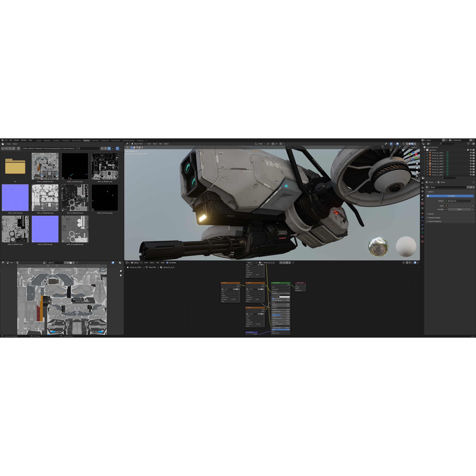
Task: Open the Object Data mesh properties tab
Action: [x=423, y=233]
